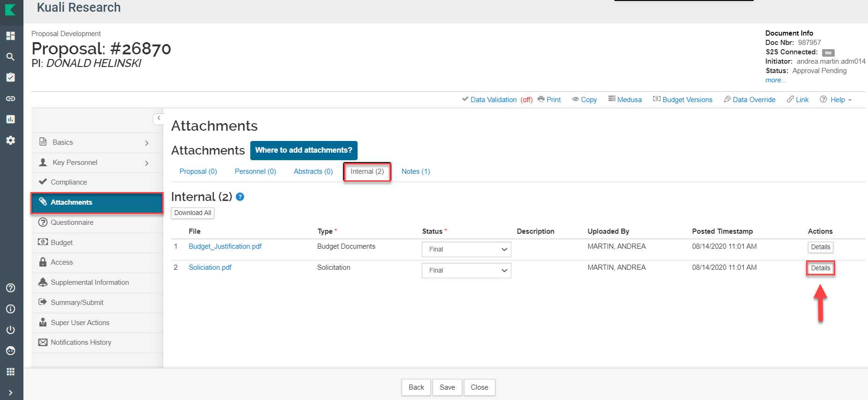The width and height of the screenshot is (868, 400).
Task: Open Soliciation.pdf file link
Action: tap(210, 267)
